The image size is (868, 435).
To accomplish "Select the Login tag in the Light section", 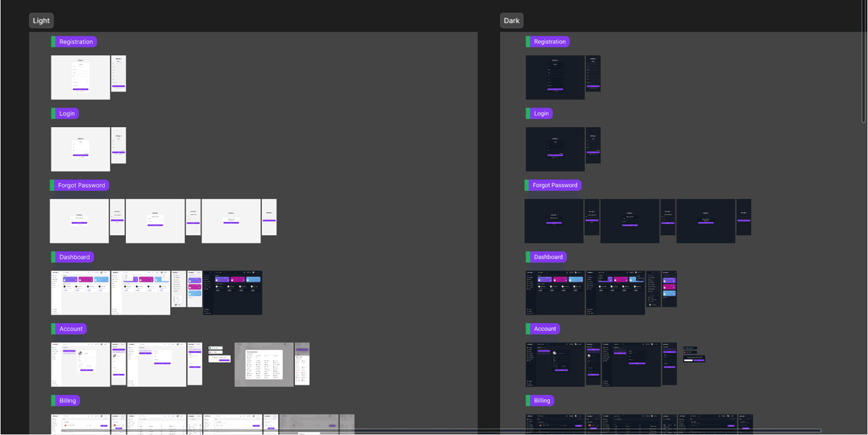I will click(x=67, y=114).
